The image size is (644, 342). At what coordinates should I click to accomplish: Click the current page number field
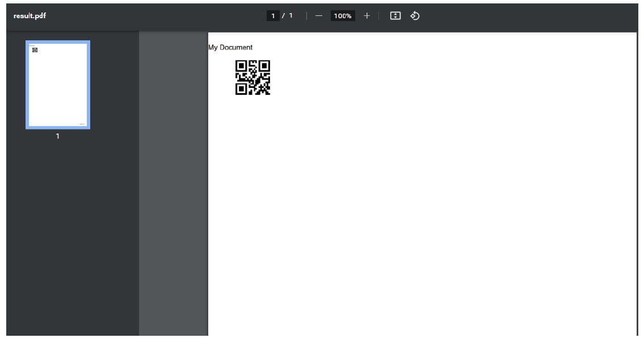273,16
